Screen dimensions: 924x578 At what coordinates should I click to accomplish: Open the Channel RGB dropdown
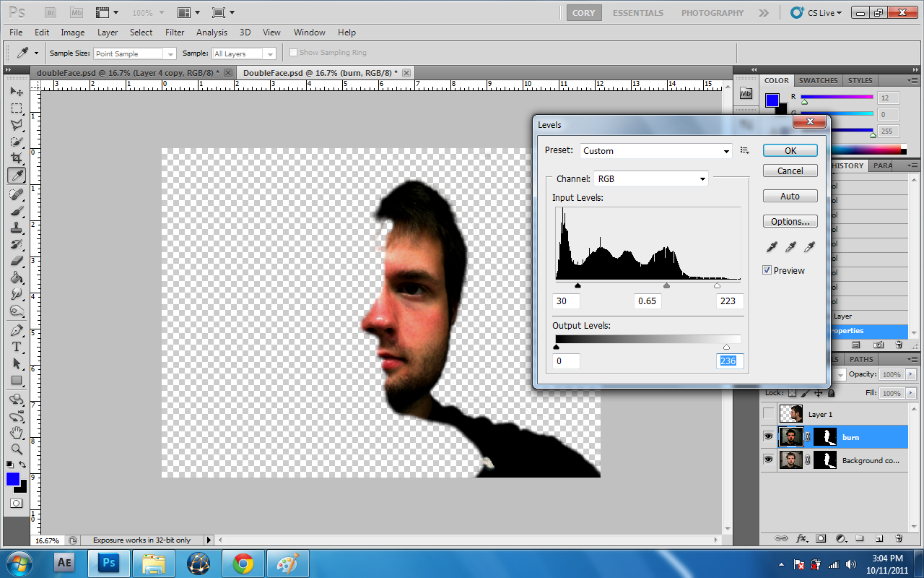tap(651, 178)
